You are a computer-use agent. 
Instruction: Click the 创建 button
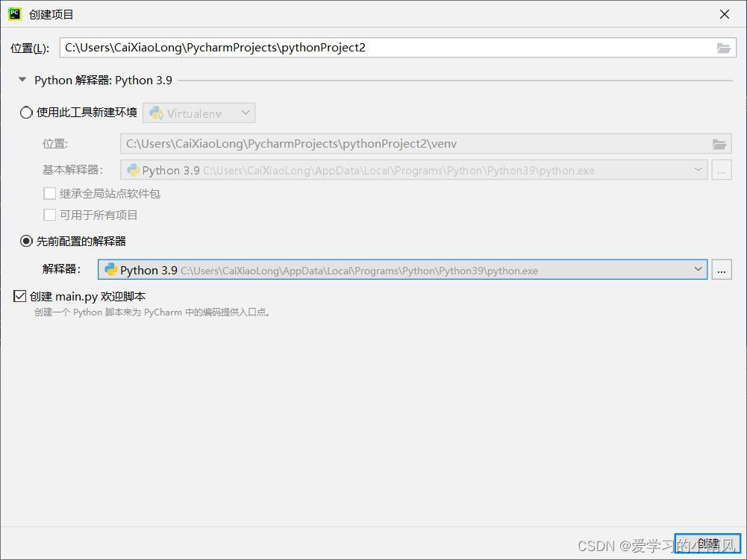tap(707, 544)
